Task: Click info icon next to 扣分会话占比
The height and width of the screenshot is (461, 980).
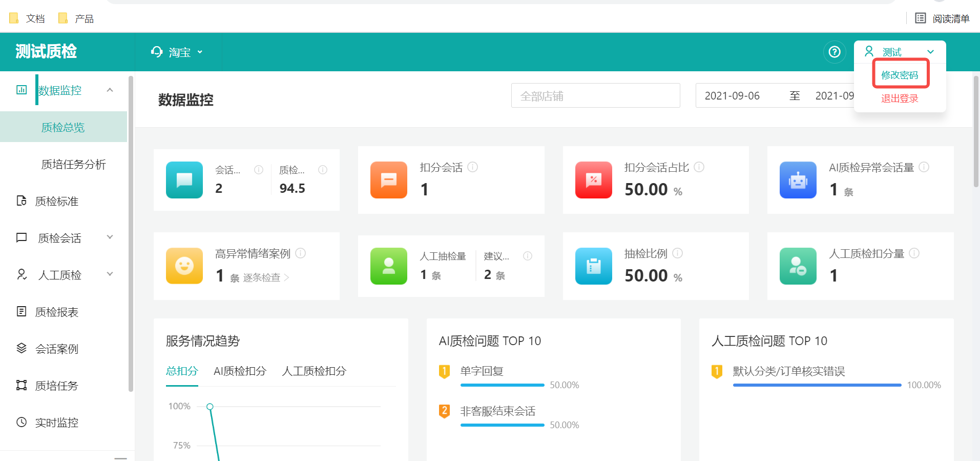Action: pyautogui.click(x=699, y=167)
